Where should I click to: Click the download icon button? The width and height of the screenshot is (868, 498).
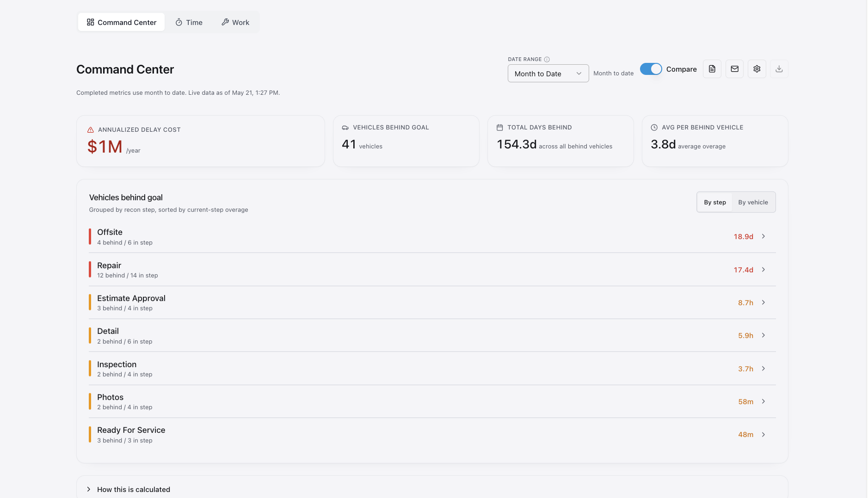click(779, 69)
